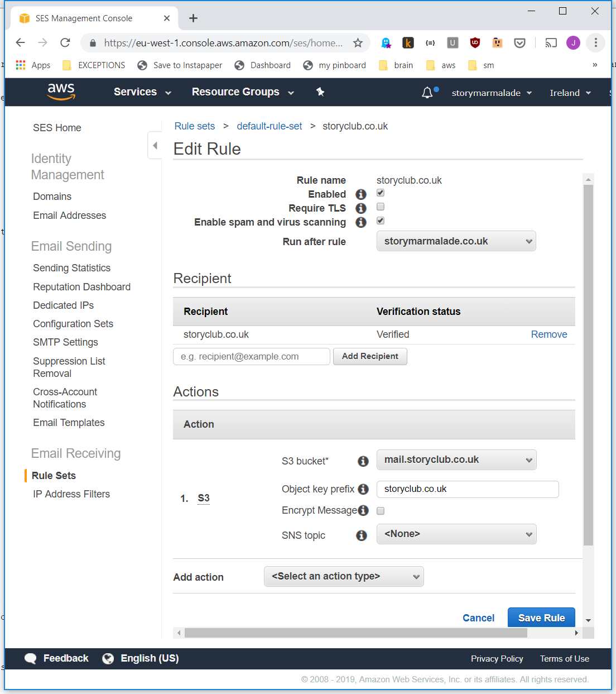
Task: Open SMTP Settings in sidebar
Action: [65, 342]
